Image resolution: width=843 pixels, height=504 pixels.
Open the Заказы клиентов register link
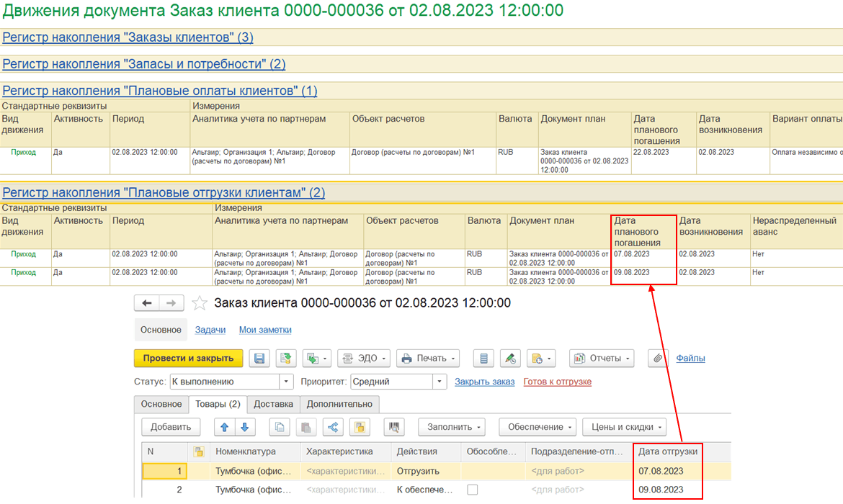pyautogui.click(x=128, y=37)
